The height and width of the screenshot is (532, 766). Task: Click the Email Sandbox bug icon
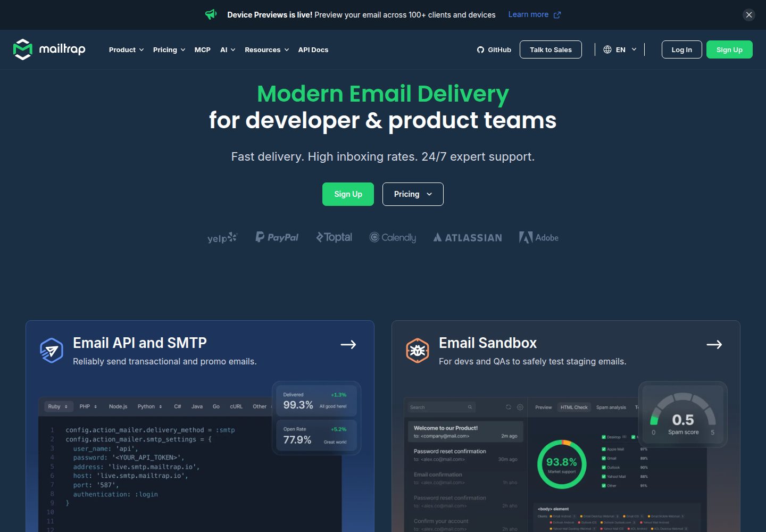(x=418, y=351)
